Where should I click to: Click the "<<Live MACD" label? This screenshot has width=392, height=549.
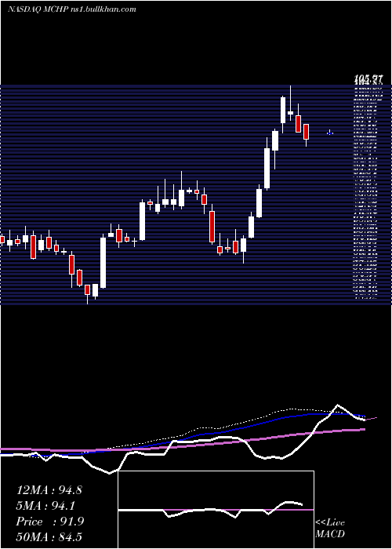(x=330, y=528)
